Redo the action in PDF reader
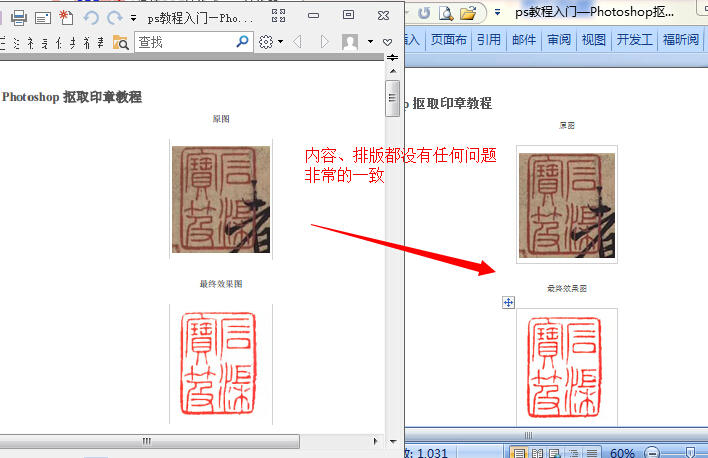This screenshot has height=458, width=708. [x=115, y=18]
